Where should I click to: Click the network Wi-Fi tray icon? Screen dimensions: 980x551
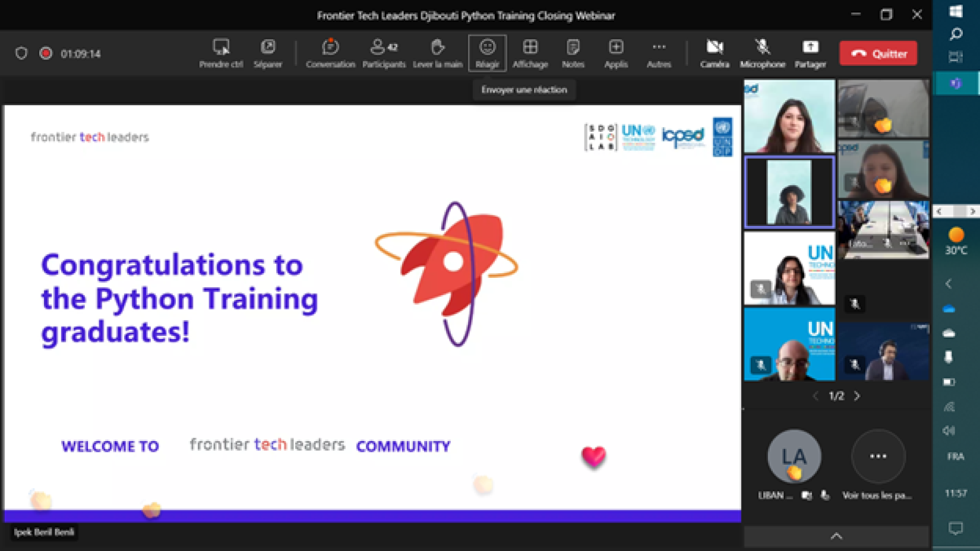949,407
